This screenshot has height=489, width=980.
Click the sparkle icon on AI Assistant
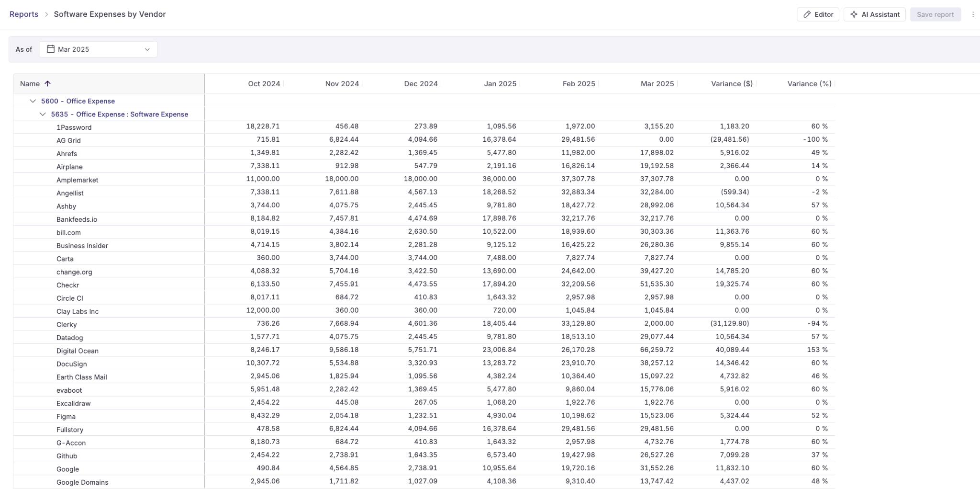pos(854,14)
